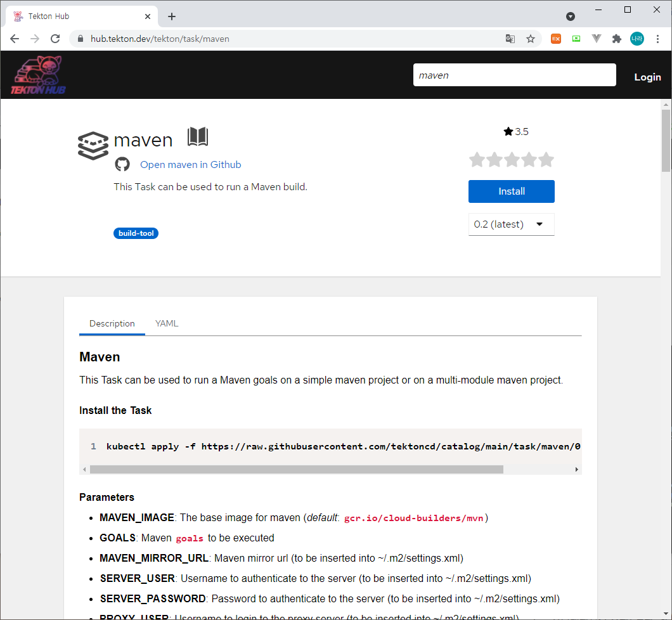This screenshot has height=620, width=672.
Task: Click 'This Task can be used to run a Maven build.'
Action: pos(210,187)
